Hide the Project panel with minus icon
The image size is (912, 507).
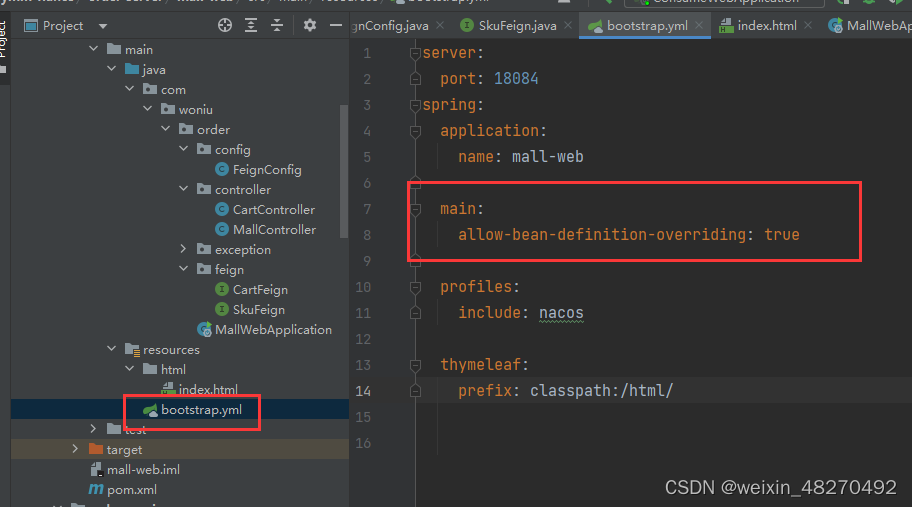(x=336, y=25)
